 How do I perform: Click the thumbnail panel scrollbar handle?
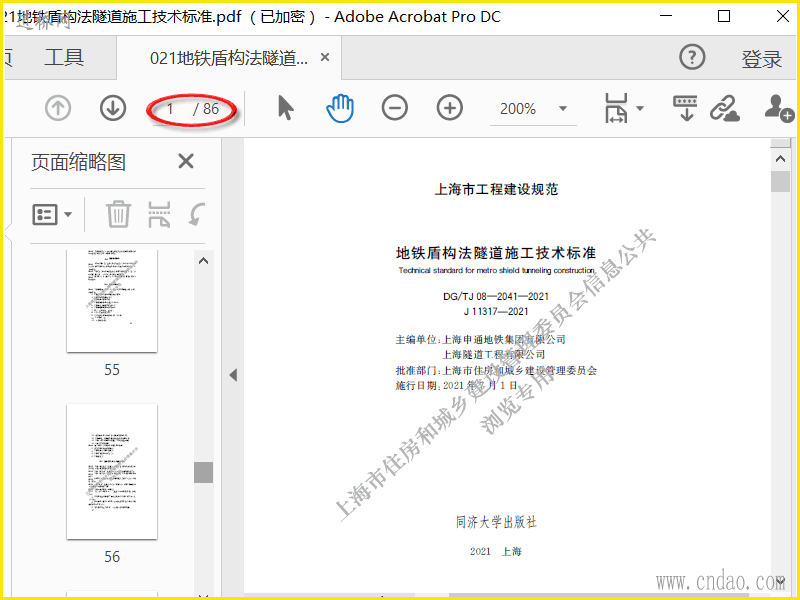204,472
